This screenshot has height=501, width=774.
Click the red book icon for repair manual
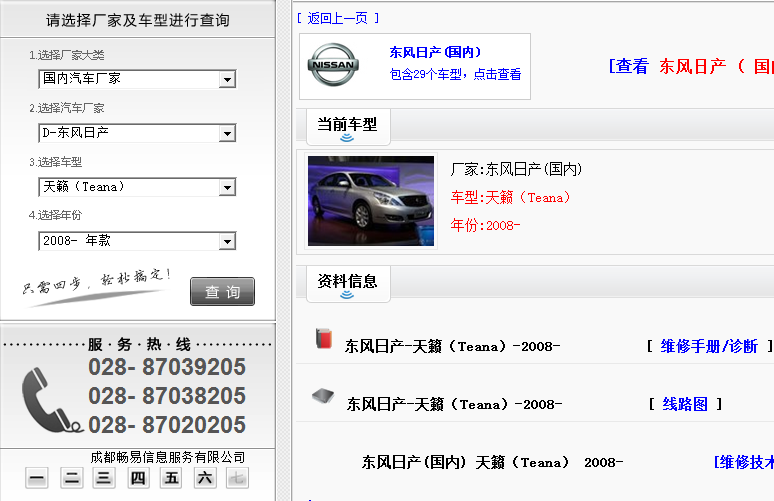click(x=324, y=339)
